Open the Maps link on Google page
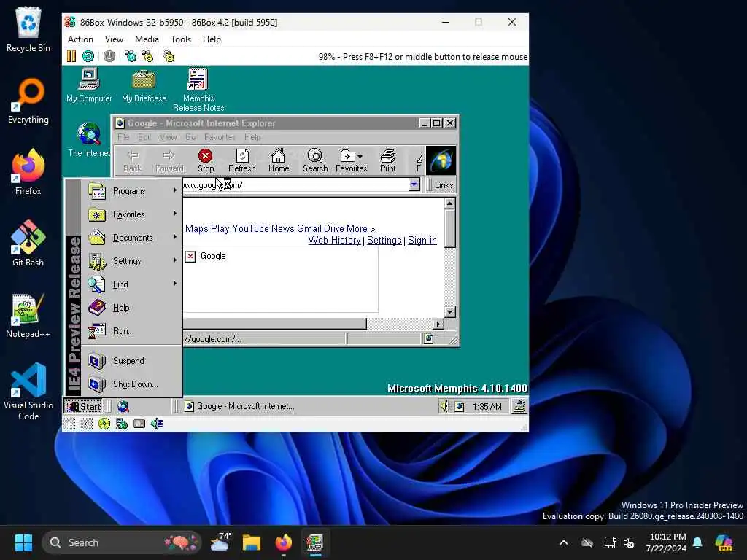Image resolution: width=747 pixels, height=560 pixels. click(x=197, y=228)
